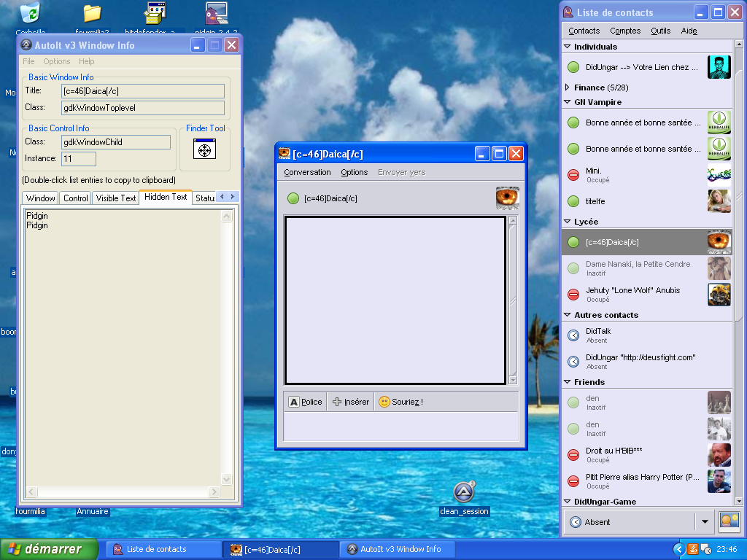Click in the chat message input field
This screenshot has width=747, height=560.
[400, 427]
